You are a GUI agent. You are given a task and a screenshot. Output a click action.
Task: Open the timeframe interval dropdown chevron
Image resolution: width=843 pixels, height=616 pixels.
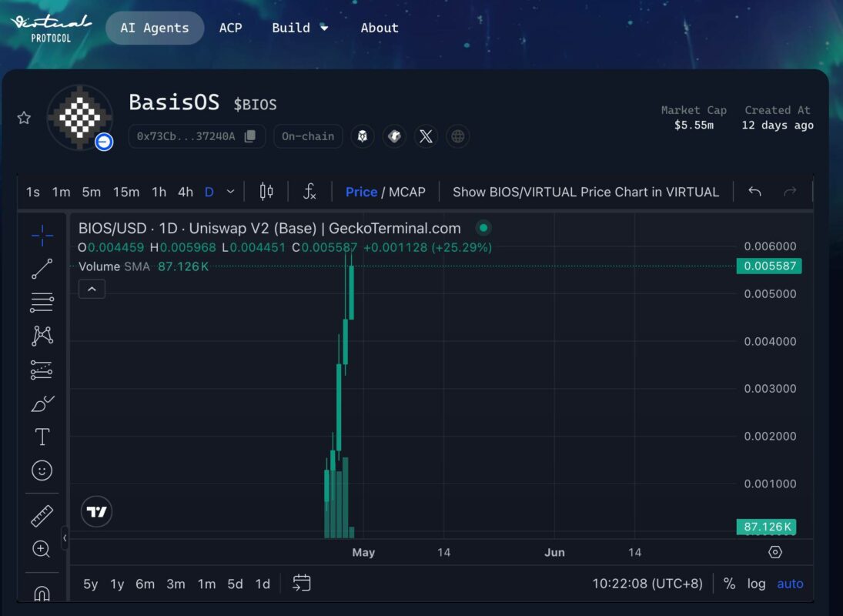[x=231, y=192]
